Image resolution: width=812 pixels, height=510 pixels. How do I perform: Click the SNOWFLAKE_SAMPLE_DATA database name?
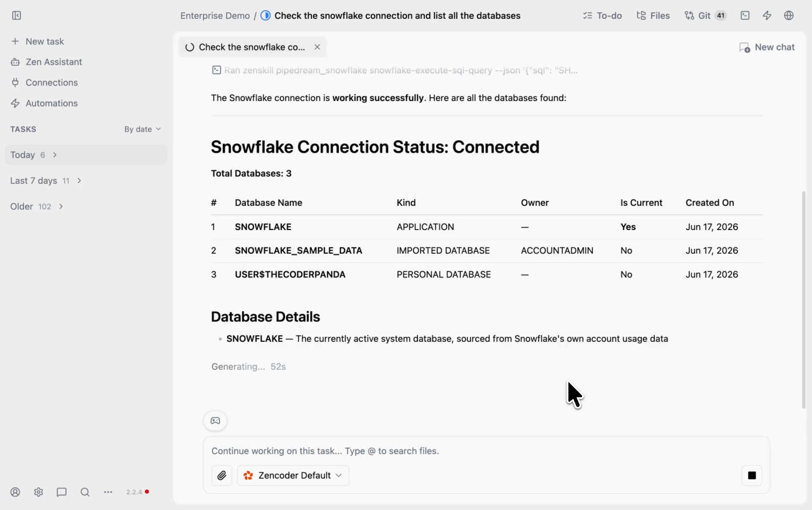(298, 251)
